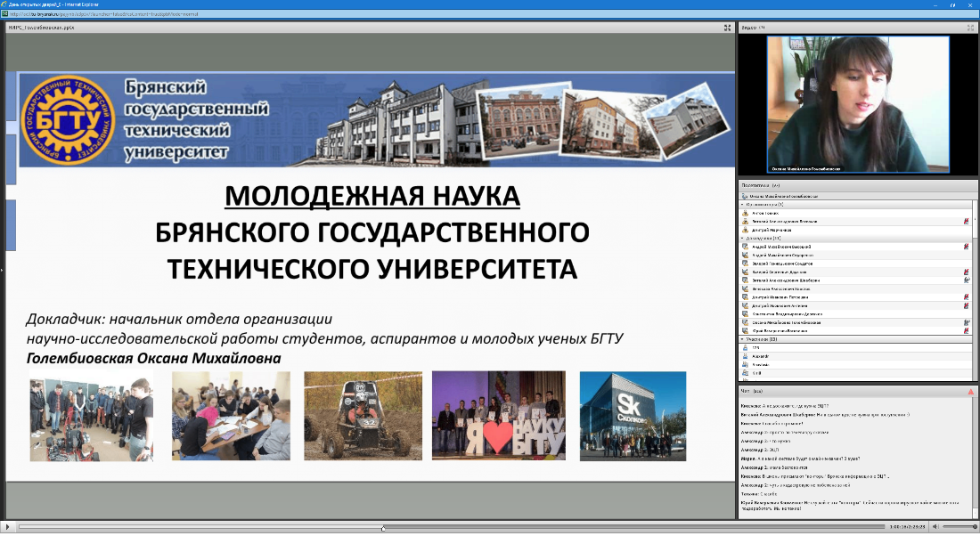Click the speaker name label on video

806,169
